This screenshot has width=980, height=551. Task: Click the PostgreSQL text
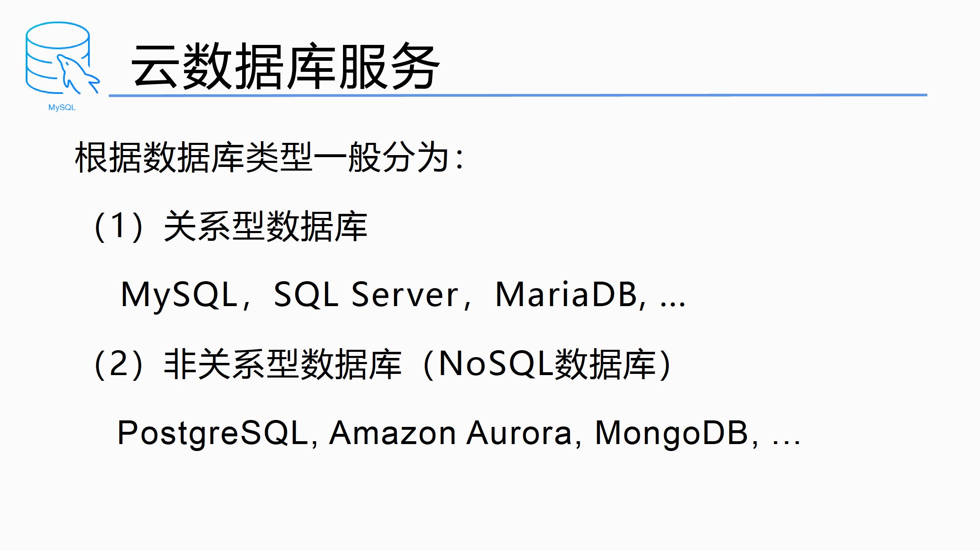(x=212, y=433)
